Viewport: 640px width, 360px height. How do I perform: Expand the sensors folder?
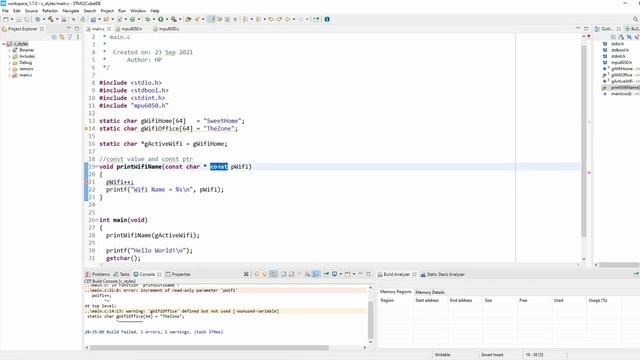coord(9,69)
